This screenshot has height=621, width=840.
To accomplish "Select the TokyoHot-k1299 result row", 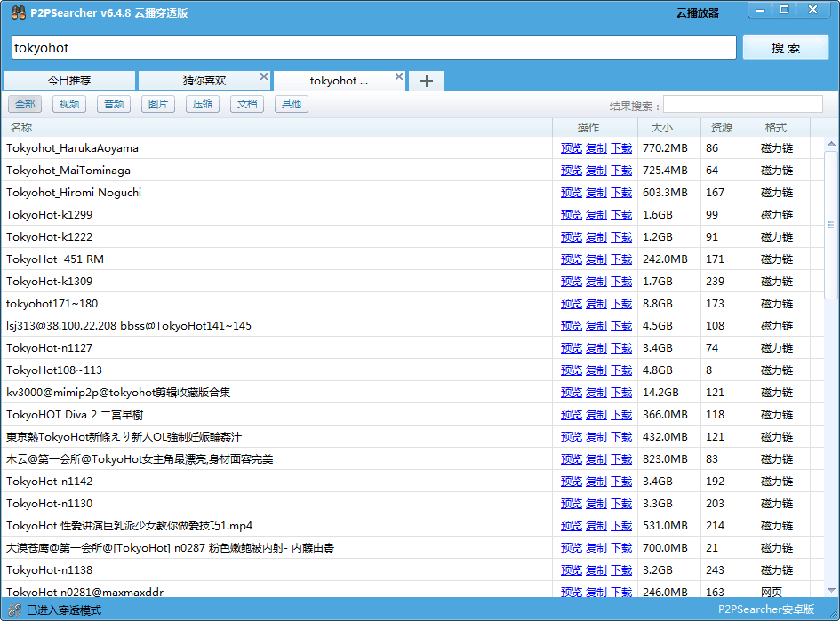I will (412, 215).
